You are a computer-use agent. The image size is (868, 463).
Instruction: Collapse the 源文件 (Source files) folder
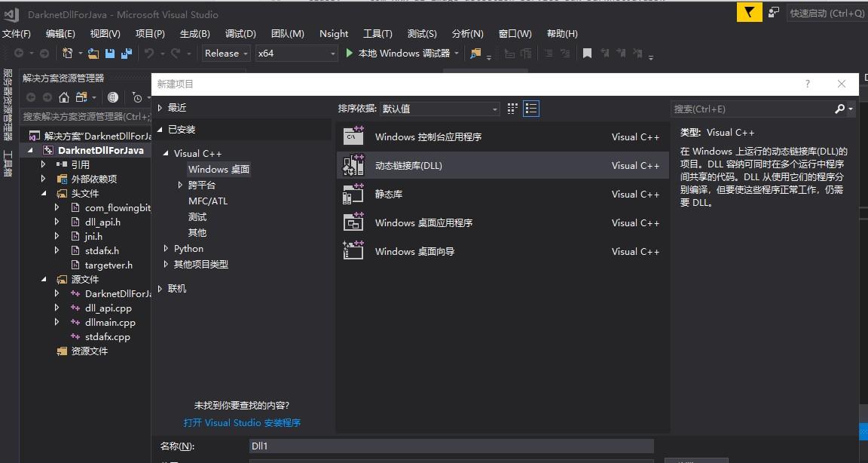click(44, 279)
